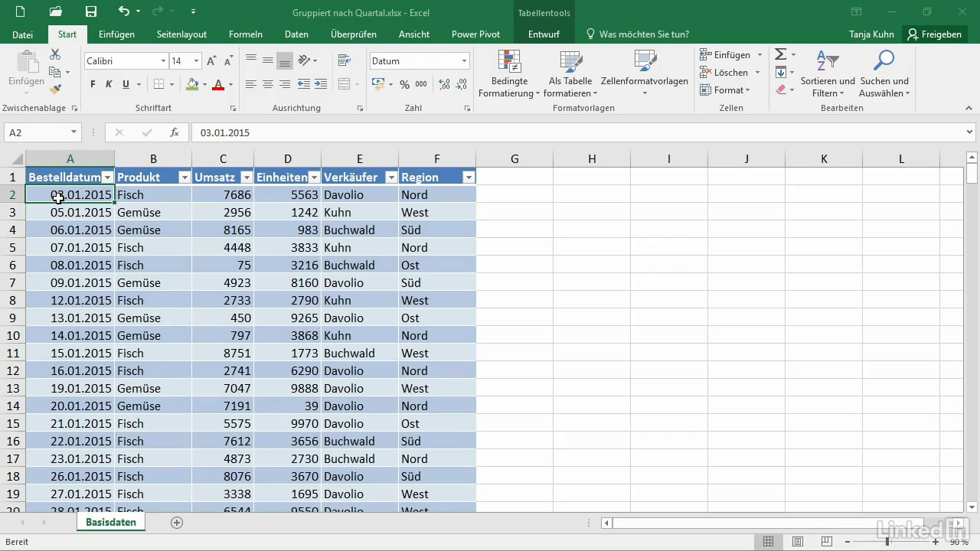Open the Datum number format dropdown
This screenshot has height=551, width=980.
[464, 61]
